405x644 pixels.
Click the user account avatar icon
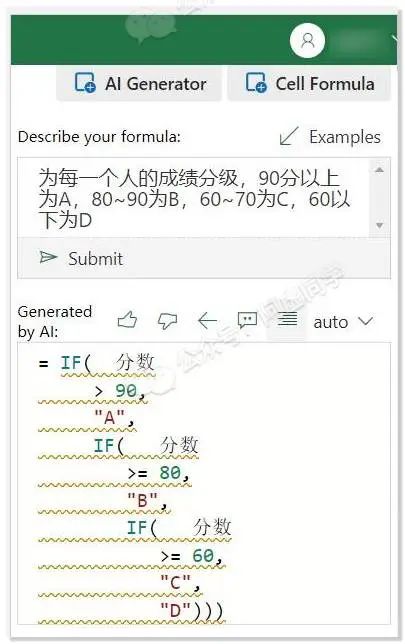click(307, 41)
